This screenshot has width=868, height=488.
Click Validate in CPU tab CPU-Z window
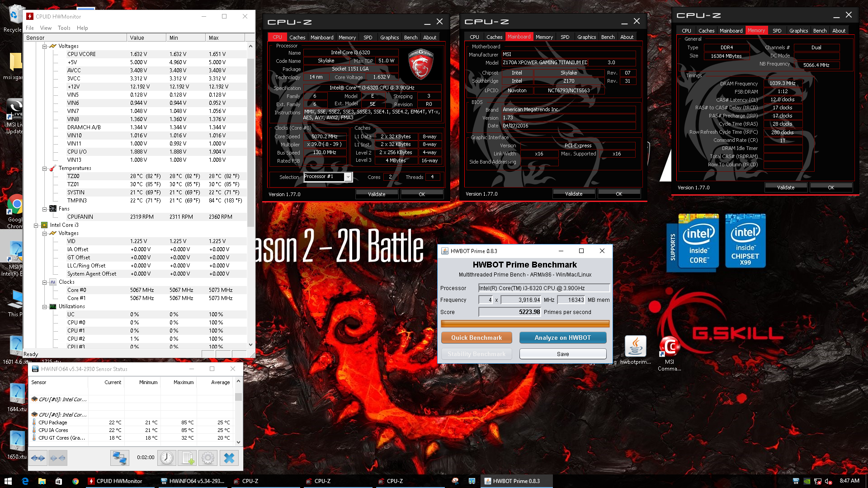pos(377,194)
